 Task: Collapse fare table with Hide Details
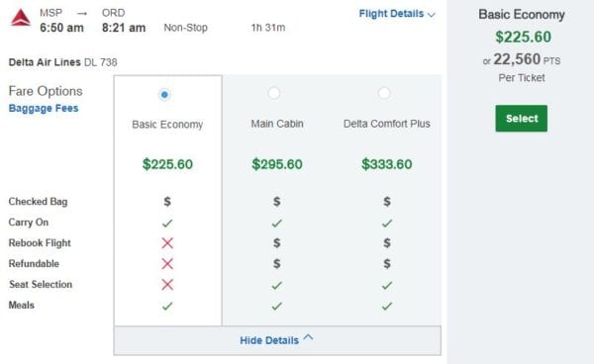pos(277,339)
